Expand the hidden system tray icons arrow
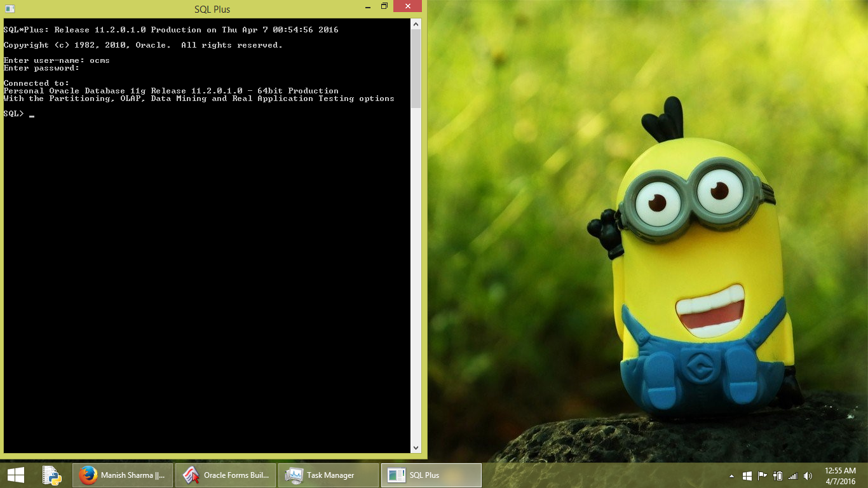The width and height of the screenshot is (868, 488). coord(731,475)
